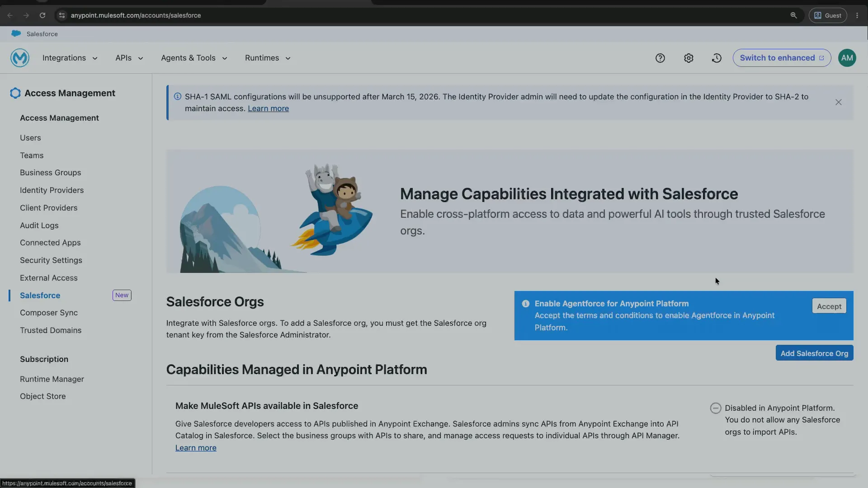The image size is (868, 488).
Task: Open Composer Sync in the sidebar
Action: coord(49,313)
